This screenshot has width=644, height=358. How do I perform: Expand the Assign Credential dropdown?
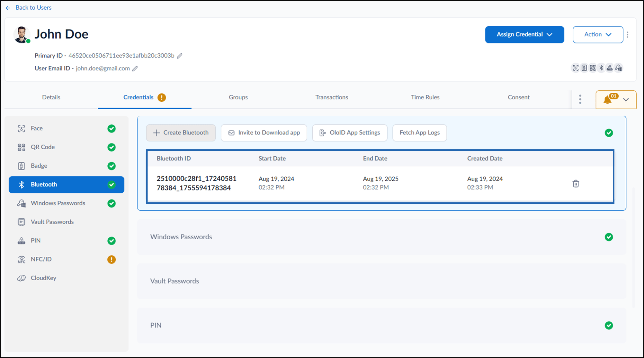[x=524, y=34]
